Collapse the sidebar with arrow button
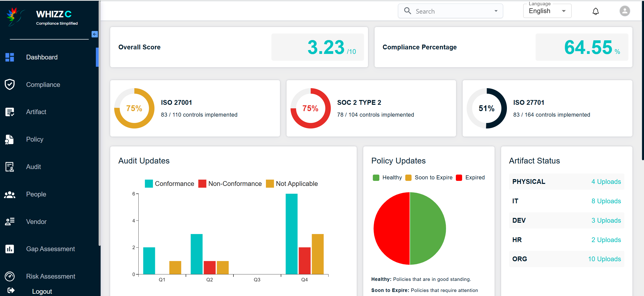The image size is (644, 296). click(x=95, y=34)
